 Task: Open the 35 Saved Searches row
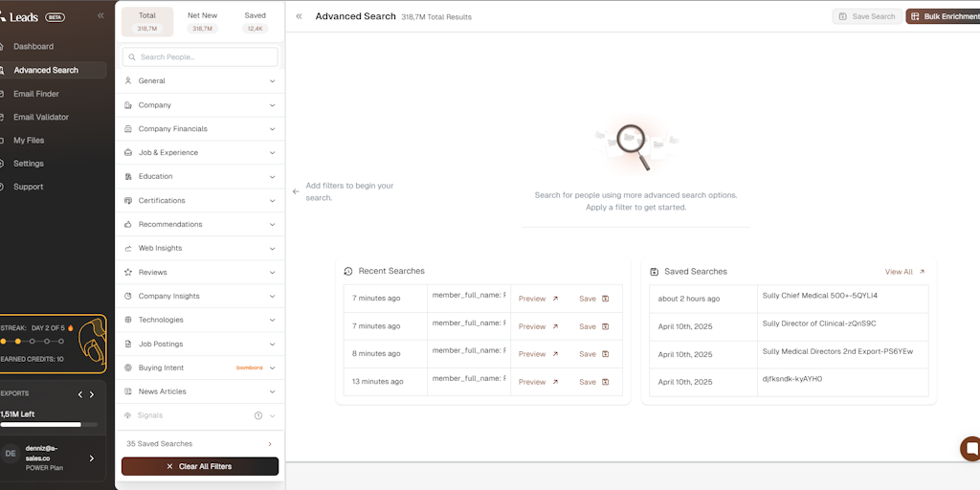coord(200,444)
